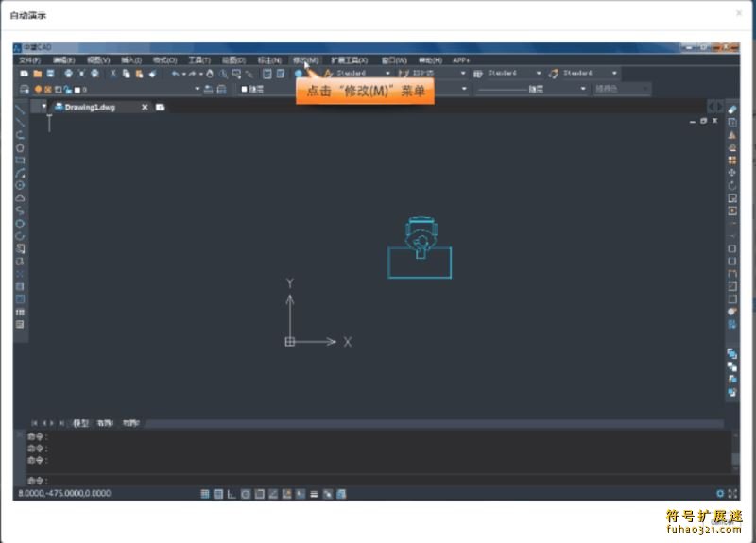The width and height of the screenshot is (756, 543).
Task: Click the command line input field
Action: (378, 481)
